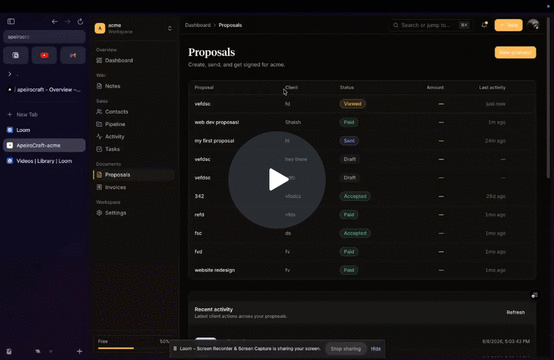Hide the Loom screen sharing notice
Viewport: 554px width, 360px height.
[x=376, y=349]
